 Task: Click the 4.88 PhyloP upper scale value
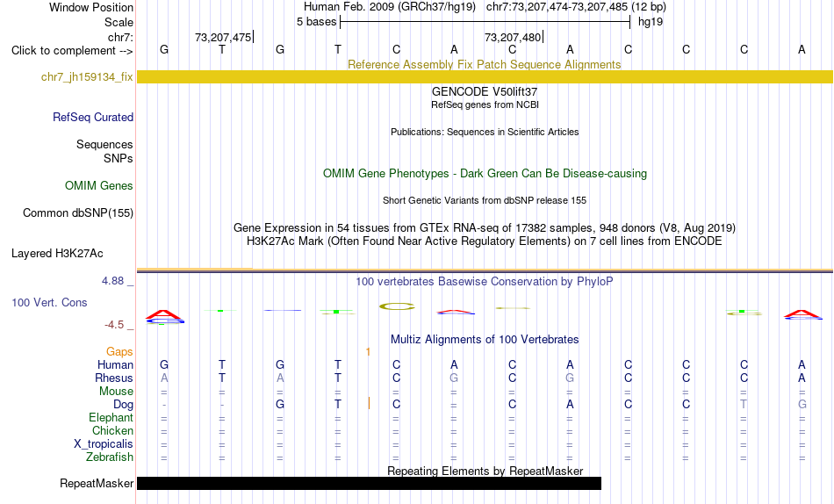tap(112, 280)
